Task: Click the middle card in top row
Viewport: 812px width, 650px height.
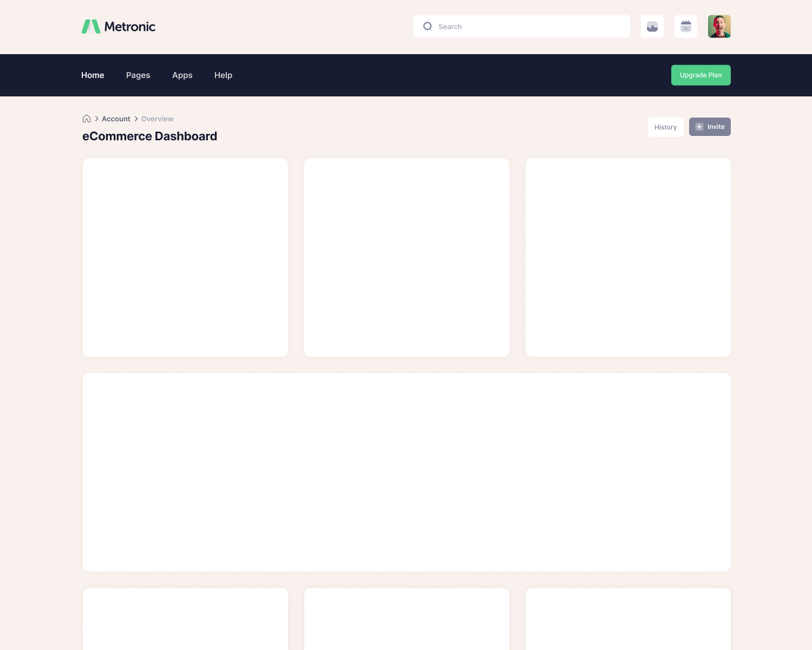Action: coord(407,257)
